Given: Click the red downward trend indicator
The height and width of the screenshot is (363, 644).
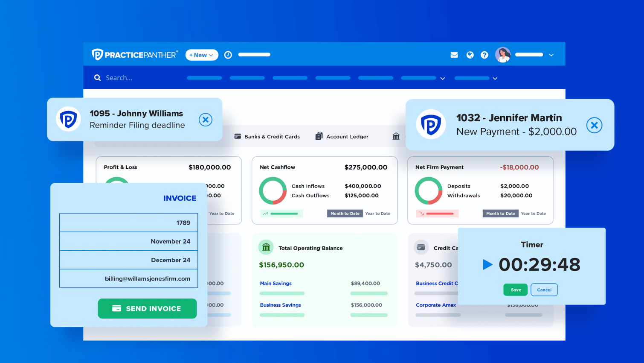Looking at the screenshot, I should click(x=437, y=214).
